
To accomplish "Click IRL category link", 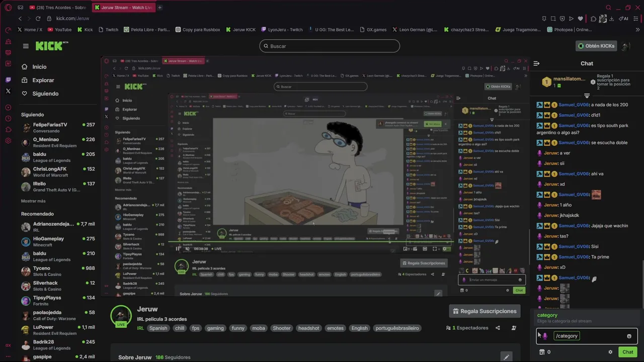I will (x=141, y=328).
